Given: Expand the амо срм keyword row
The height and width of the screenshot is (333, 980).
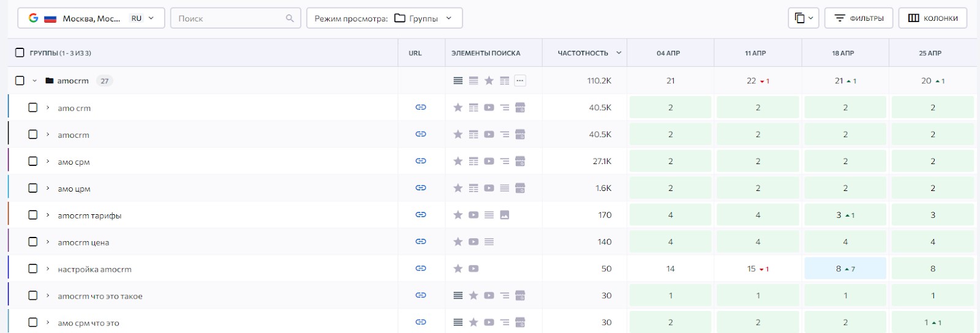Looking at the screenshot, I should click(x=48, y=161).
